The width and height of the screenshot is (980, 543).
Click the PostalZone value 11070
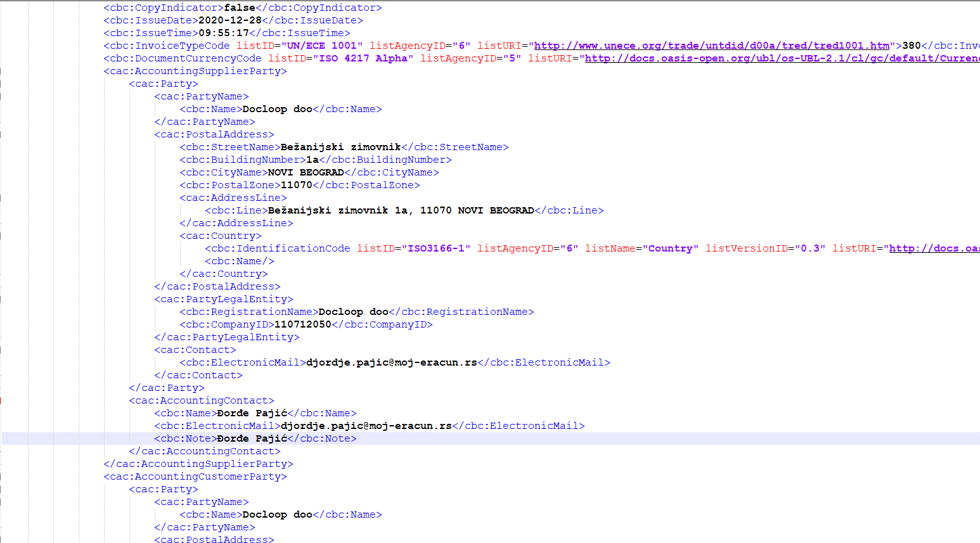297,185
